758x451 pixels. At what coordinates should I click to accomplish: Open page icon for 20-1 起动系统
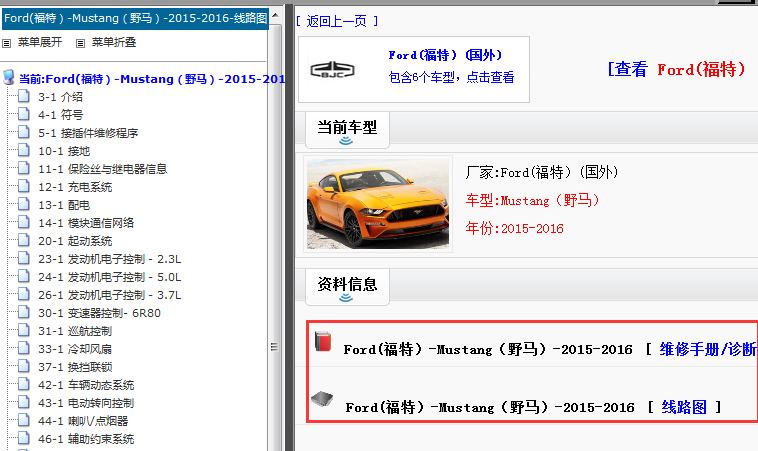[24, 240]
